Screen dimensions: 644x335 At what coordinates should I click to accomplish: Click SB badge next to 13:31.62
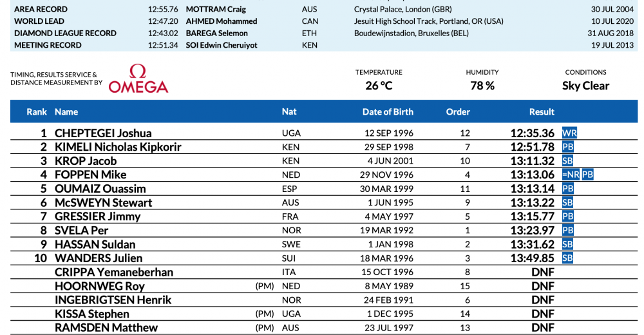pyautogui.click(x=567, y=244)
